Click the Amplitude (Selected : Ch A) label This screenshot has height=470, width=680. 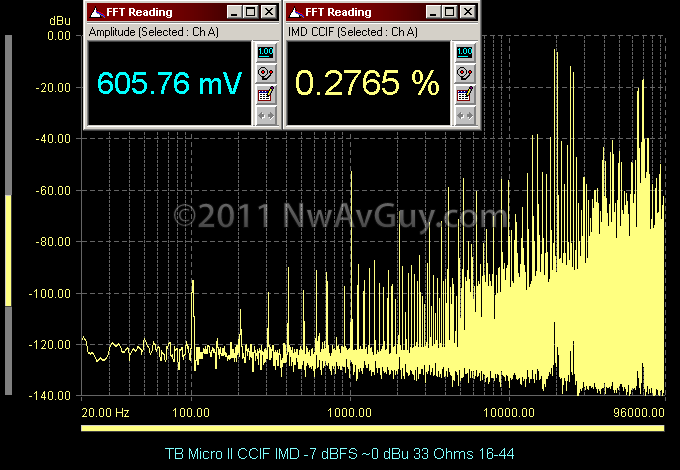coord(154,32)
